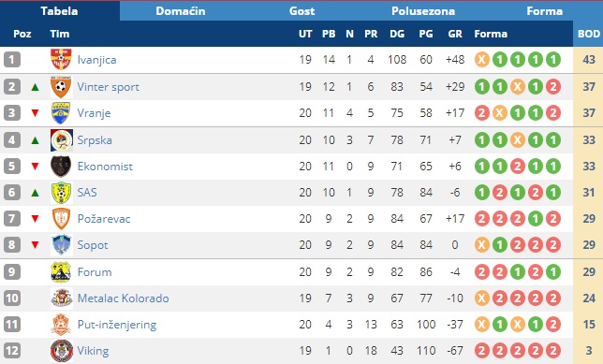
Task: Click the Forum team badge icon
Action: (61, 272)
